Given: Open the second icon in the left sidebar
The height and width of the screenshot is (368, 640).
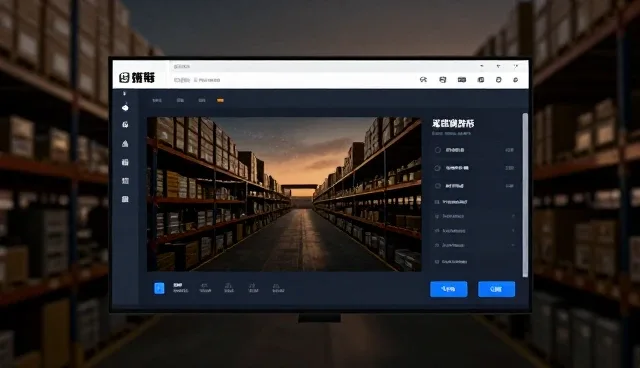Looking at the screenshot, I should (125, 124).
